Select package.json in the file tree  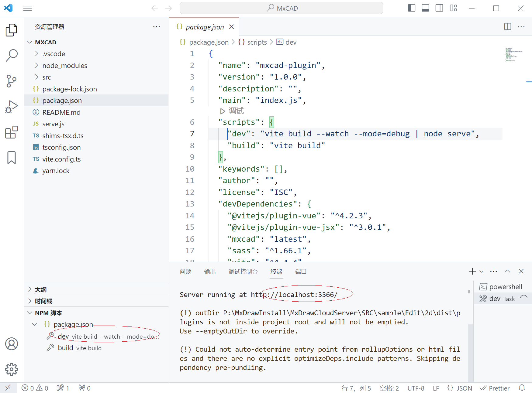96,101
